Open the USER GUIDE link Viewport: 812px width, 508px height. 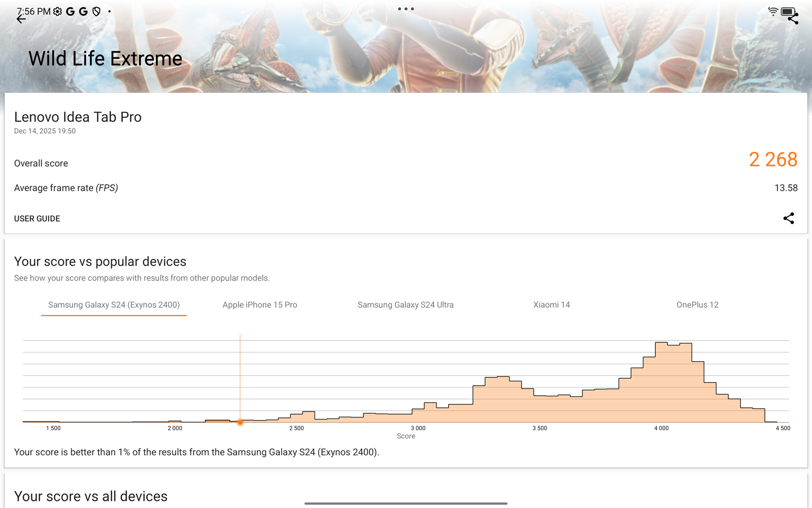pyautogui.click(x=37, y=218)
